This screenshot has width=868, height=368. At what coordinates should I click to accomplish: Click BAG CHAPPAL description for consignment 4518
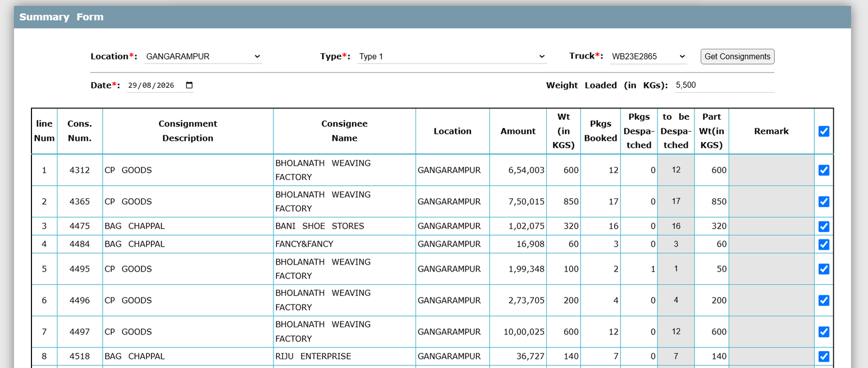135,356
